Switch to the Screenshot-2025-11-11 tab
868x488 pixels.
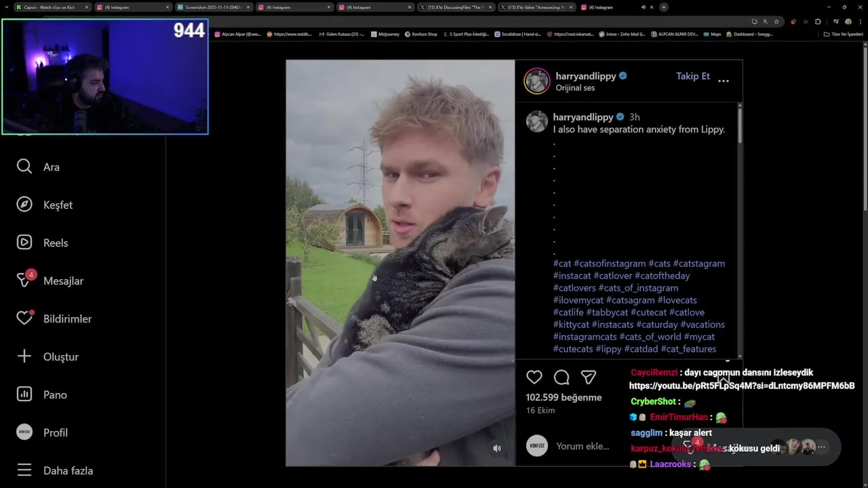(214, 7)
